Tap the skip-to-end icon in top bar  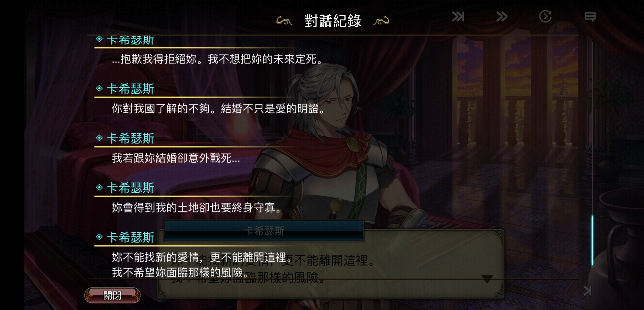(458, 17)
